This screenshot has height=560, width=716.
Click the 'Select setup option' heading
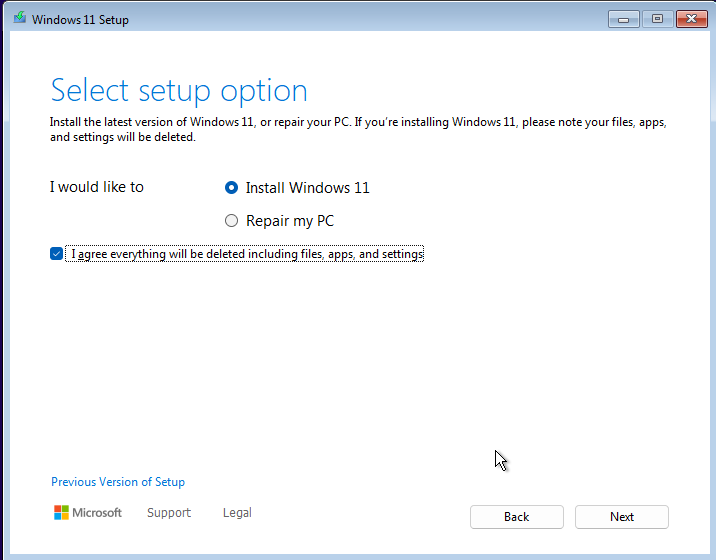179,91
